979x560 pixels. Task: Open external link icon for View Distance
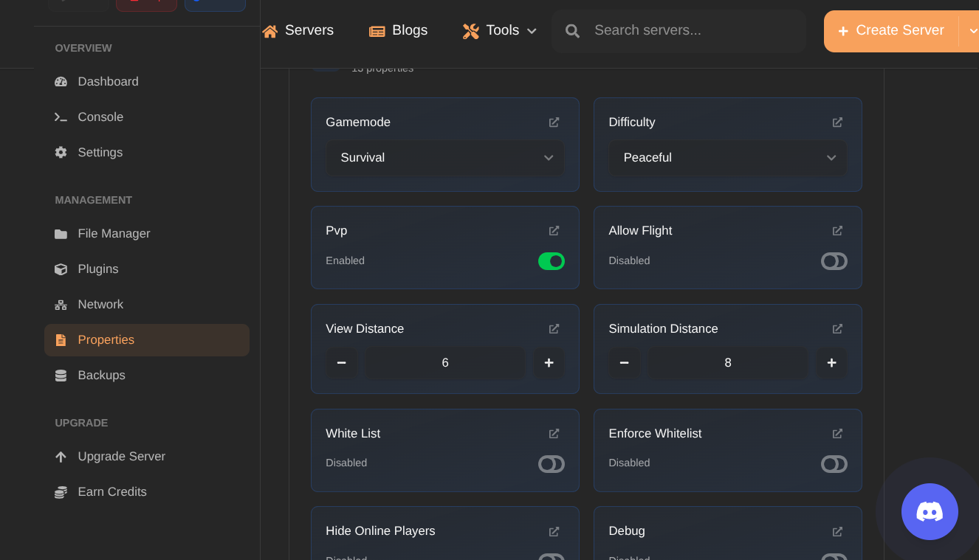pos(554,329)
